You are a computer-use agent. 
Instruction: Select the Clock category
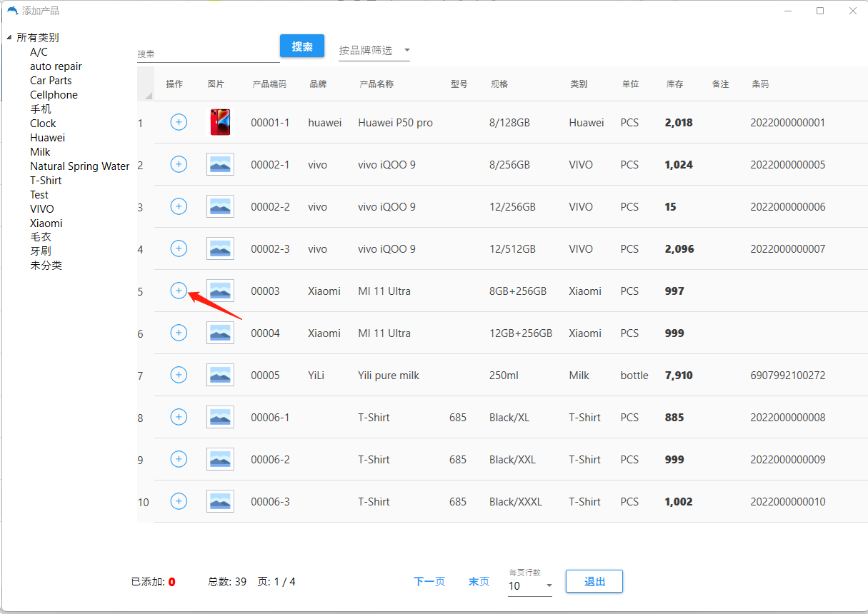pos(43,124)
